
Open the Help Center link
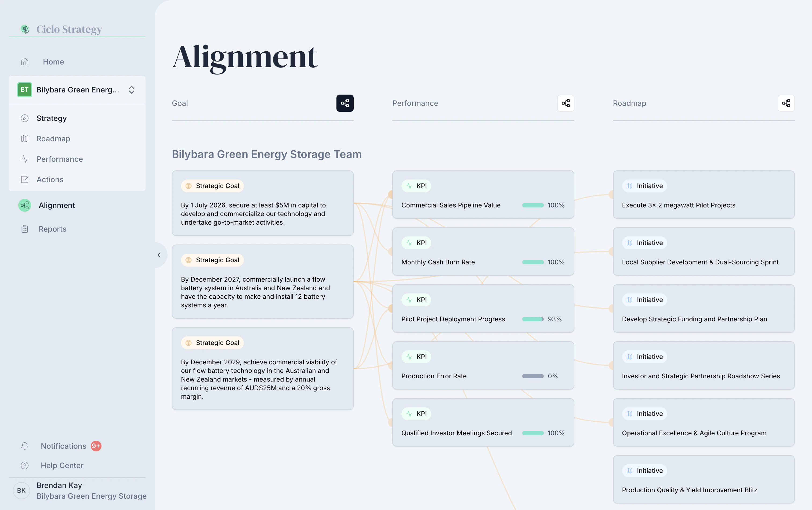click(x=62, y=465)
